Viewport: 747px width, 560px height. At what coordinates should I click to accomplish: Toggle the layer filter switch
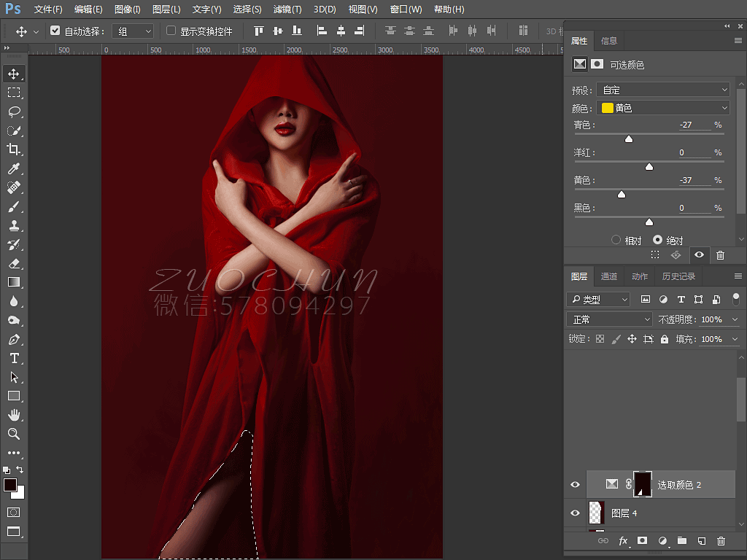point(735,299)
